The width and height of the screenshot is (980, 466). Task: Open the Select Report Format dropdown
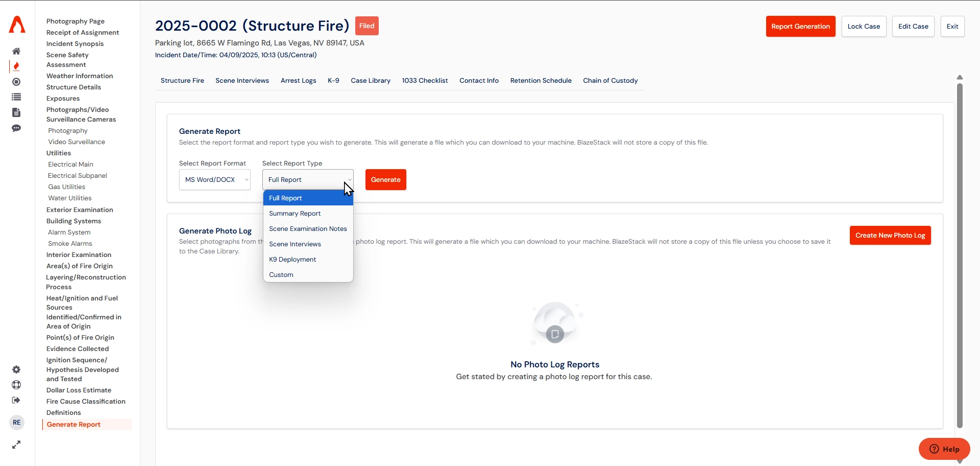click(x=214, y=179)
